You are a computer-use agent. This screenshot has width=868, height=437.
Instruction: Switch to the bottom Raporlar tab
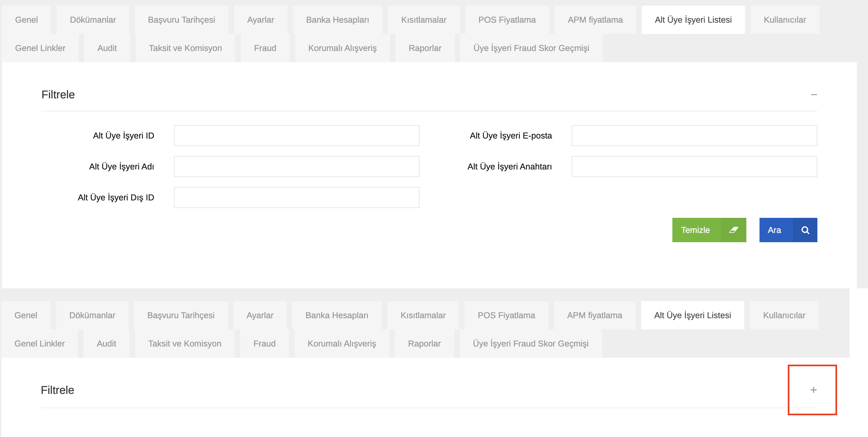tap(424, 344)
